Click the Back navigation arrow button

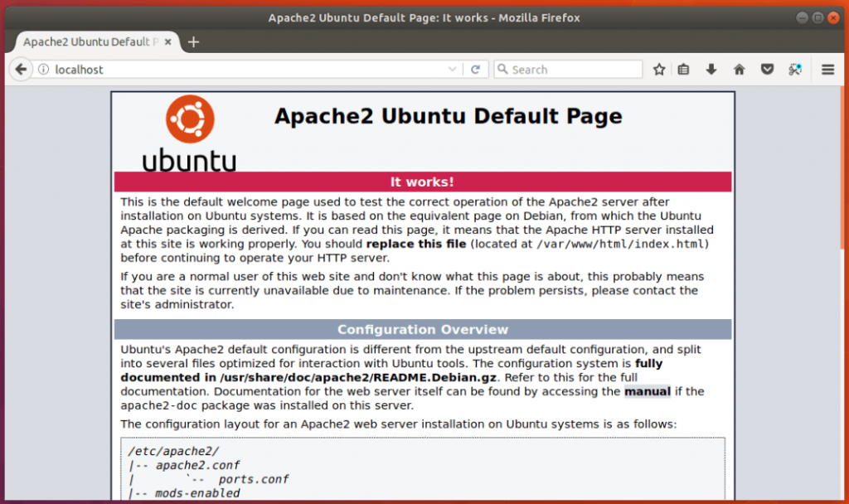click(21, 70)
